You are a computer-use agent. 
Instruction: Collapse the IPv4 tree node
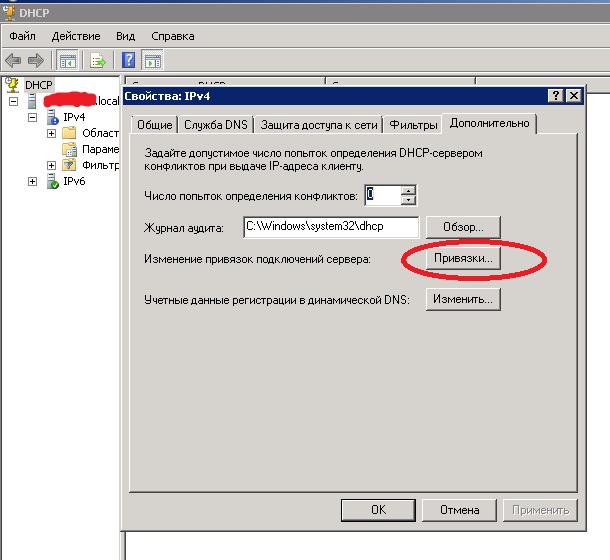(x=32, y=117)
